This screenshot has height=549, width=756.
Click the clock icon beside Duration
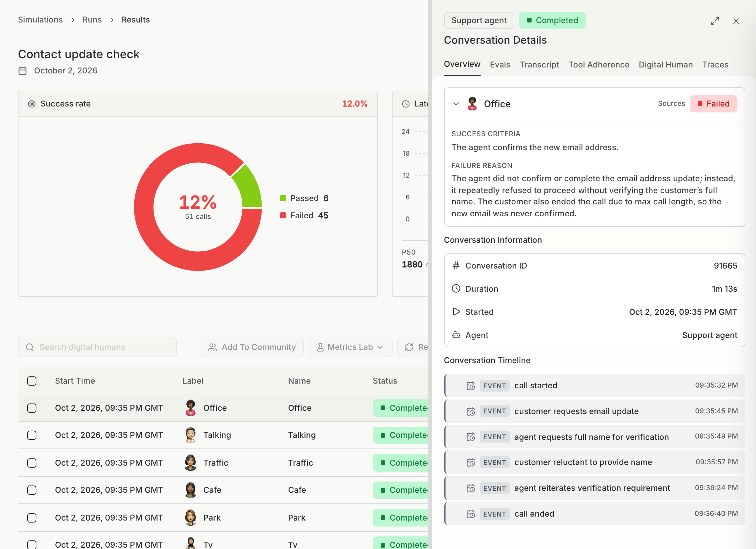[456, 288]
